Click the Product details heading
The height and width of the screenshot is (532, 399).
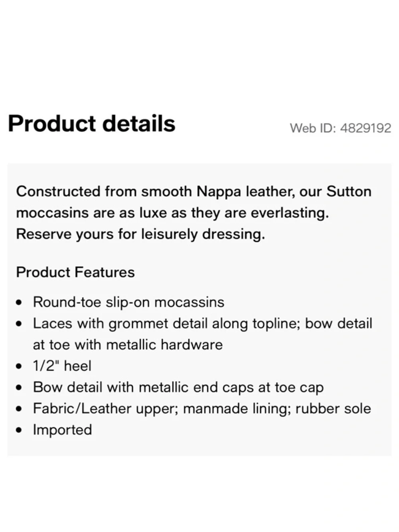point(91,123)
